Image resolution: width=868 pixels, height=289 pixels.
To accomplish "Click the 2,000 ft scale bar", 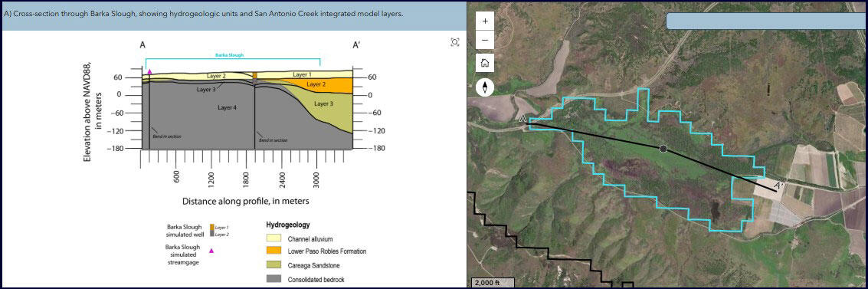I will pos(493,282).
